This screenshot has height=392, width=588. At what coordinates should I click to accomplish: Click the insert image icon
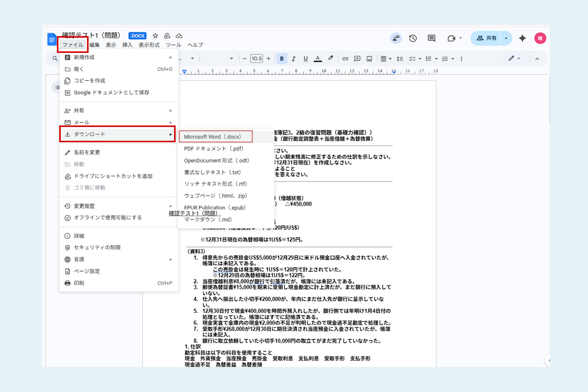(369, 59)
